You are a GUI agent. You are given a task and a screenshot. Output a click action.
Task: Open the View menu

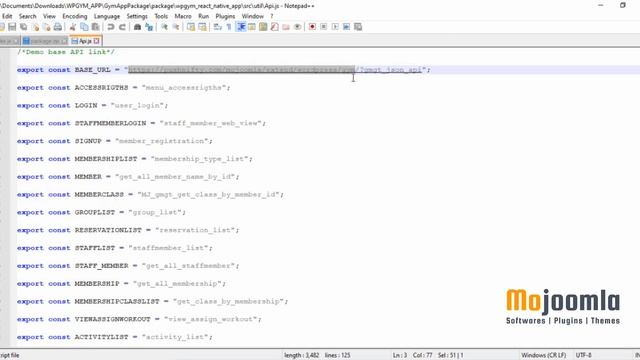49,16
